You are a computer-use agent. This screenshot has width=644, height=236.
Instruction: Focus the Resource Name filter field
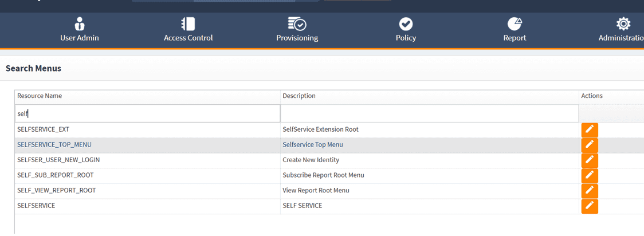coord(147,113)
